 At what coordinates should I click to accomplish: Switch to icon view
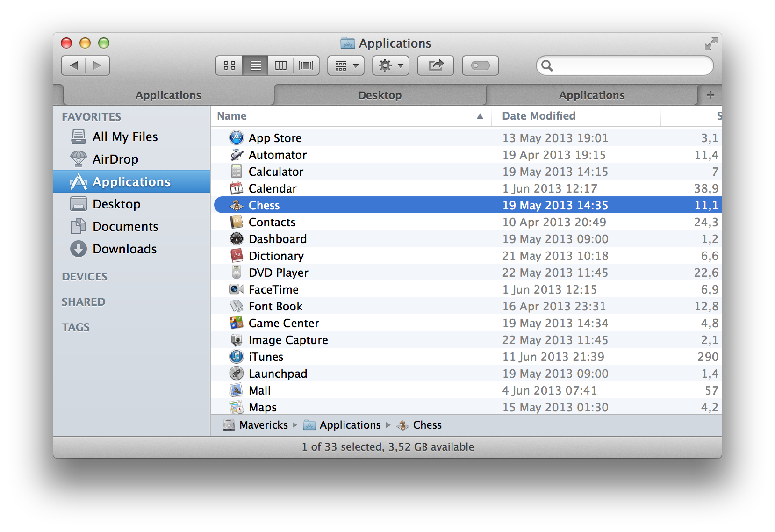coord(229,65)
